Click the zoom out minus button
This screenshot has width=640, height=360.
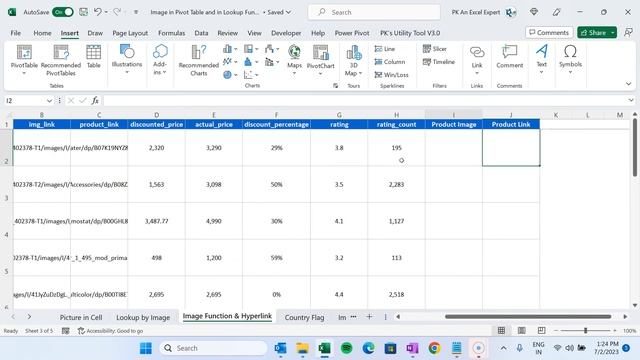[x=556, y=331]
